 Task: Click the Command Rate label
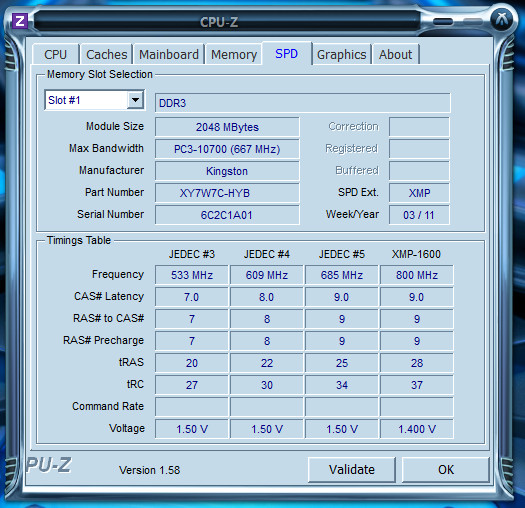click(108, 406)
